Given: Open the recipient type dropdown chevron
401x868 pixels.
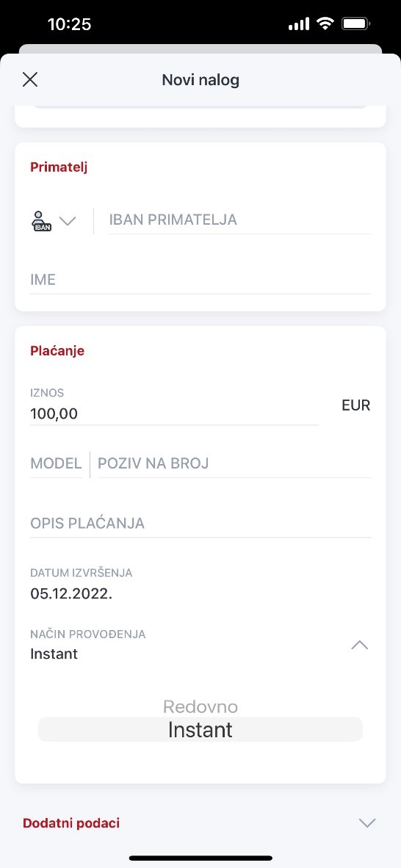Looking at the screenshot, I should pos(68,221).
